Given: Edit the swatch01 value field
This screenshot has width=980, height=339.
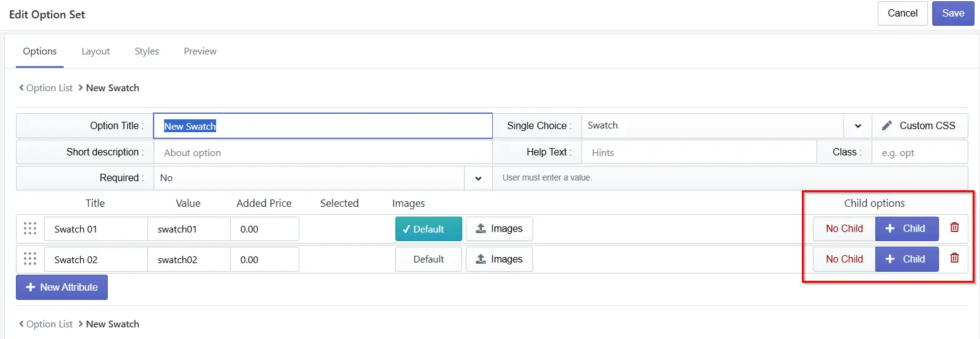Looking at the screenshot, I should tap(189, 229).
